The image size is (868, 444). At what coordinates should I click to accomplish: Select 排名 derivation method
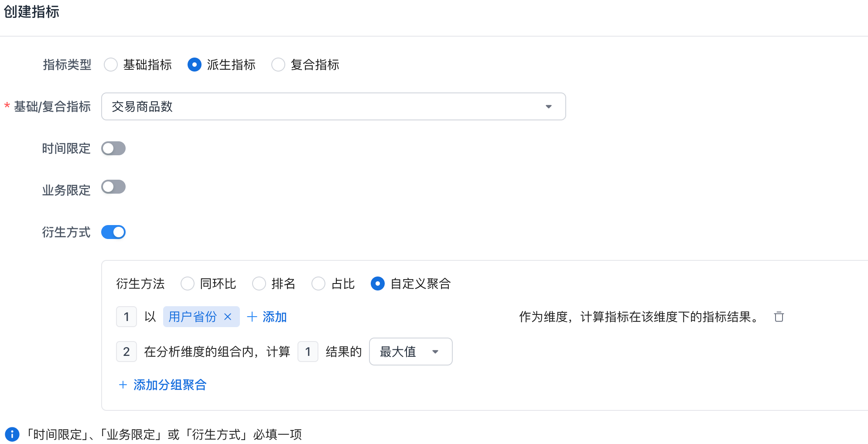259,283
